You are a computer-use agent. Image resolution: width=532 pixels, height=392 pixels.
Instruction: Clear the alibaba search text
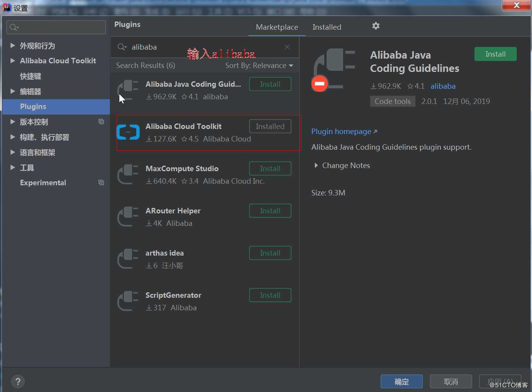click(x=287, y=47)
